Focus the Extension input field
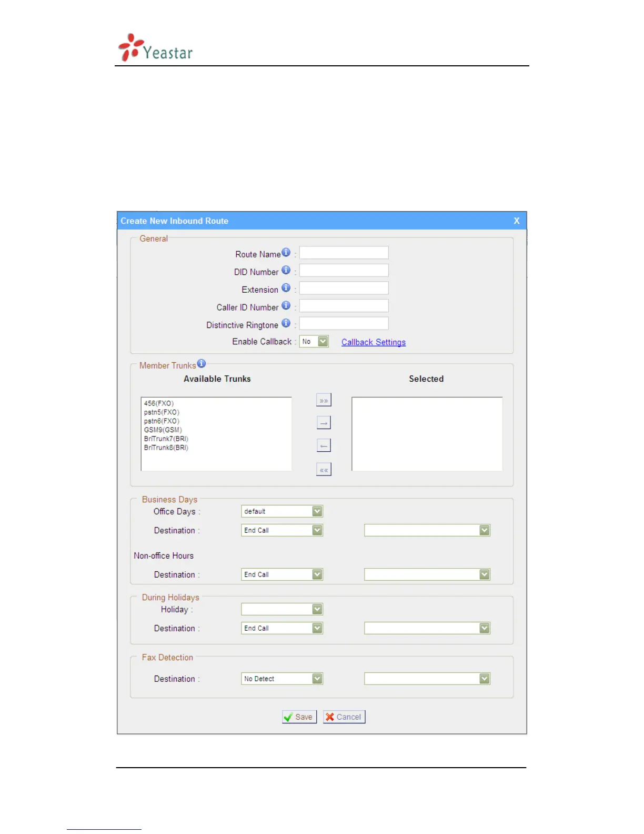644x834 pixels. tap(344, 288)
